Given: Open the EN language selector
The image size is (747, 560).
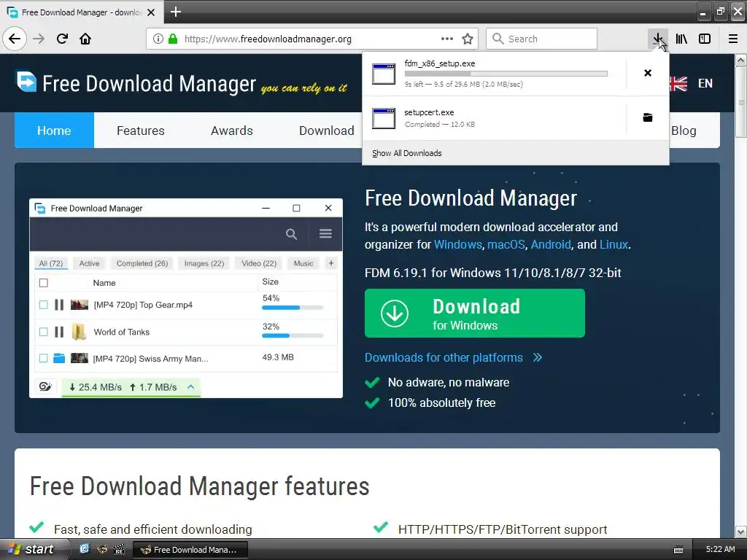Looking at the screenshot, I should click(x=705, y=83).
